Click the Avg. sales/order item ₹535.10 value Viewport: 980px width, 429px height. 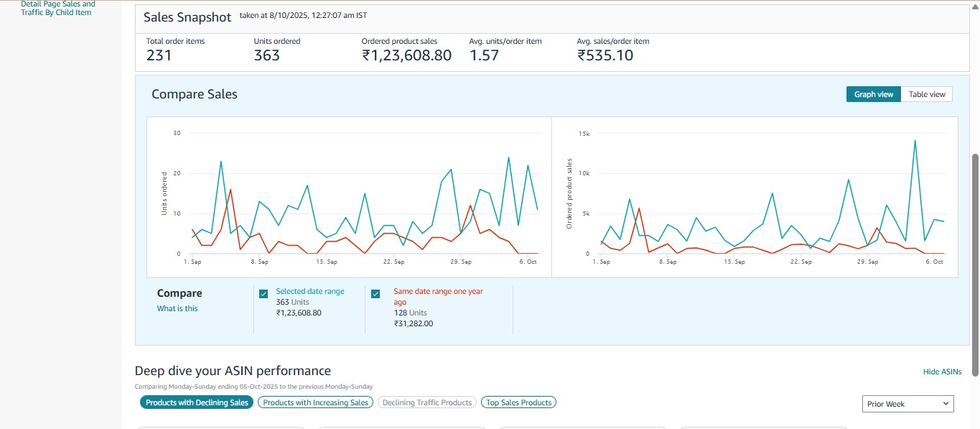pos(605,55)
